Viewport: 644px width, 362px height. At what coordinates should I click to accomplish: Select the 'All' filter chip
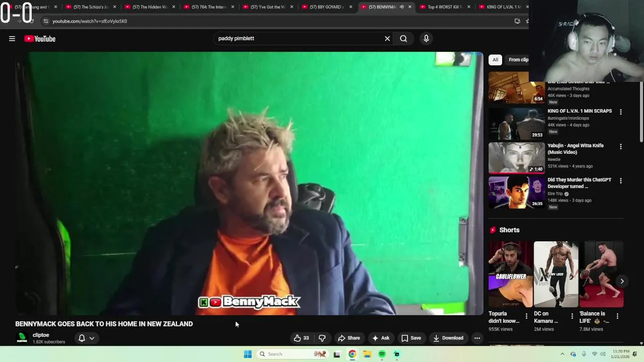coord(495,60)
